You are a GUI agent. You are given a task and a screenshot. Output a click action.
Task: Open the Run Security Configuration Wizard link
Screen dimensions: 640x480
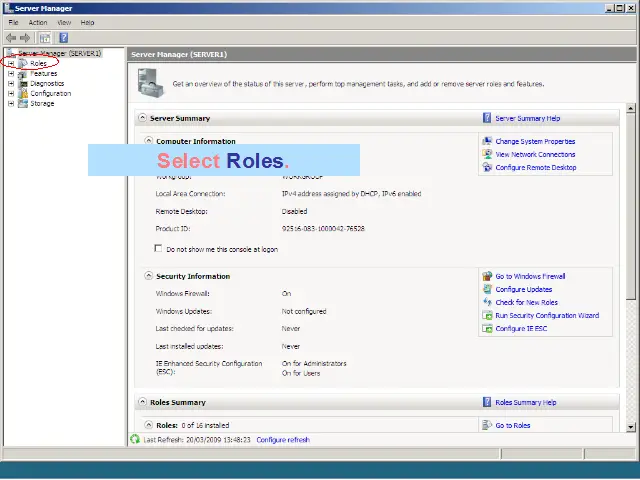pyautogui.click(x=547, y=315)
